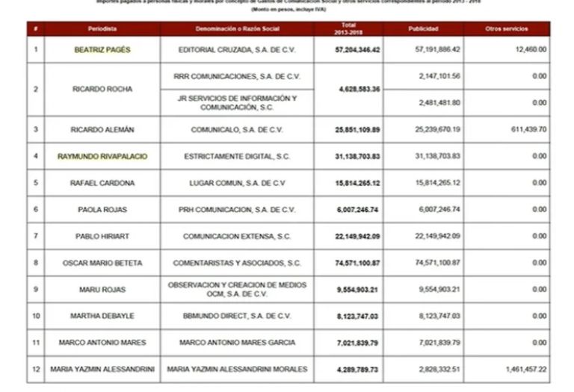The height and width of the screenshot is (392, 574).
Task: Select the name 'OSCAR MARIO BETETA'
Action: coord(102,264)
